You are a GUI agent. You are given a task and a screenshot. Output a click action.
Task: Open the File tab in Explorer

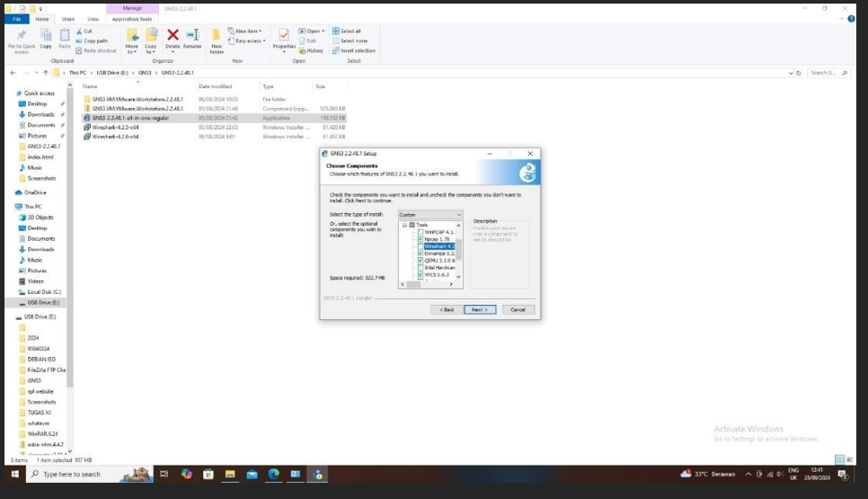16,19
